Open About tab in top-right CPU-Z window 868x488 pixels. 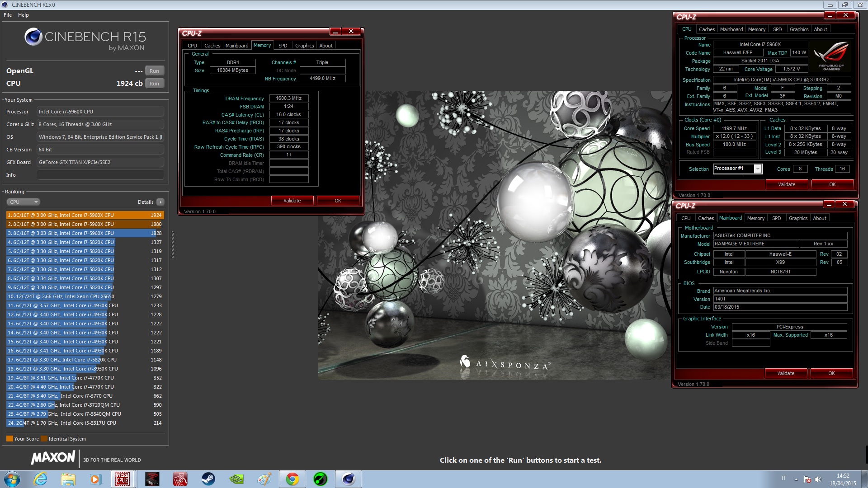click(821, 29)
